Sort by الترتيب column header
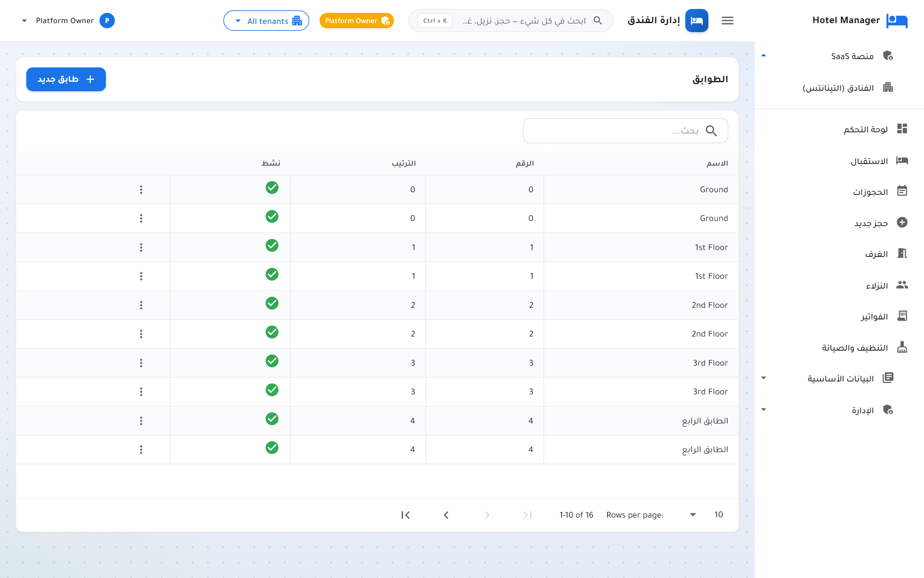The image size is (924, 578). pyautogui.click(x=403, y=163)
